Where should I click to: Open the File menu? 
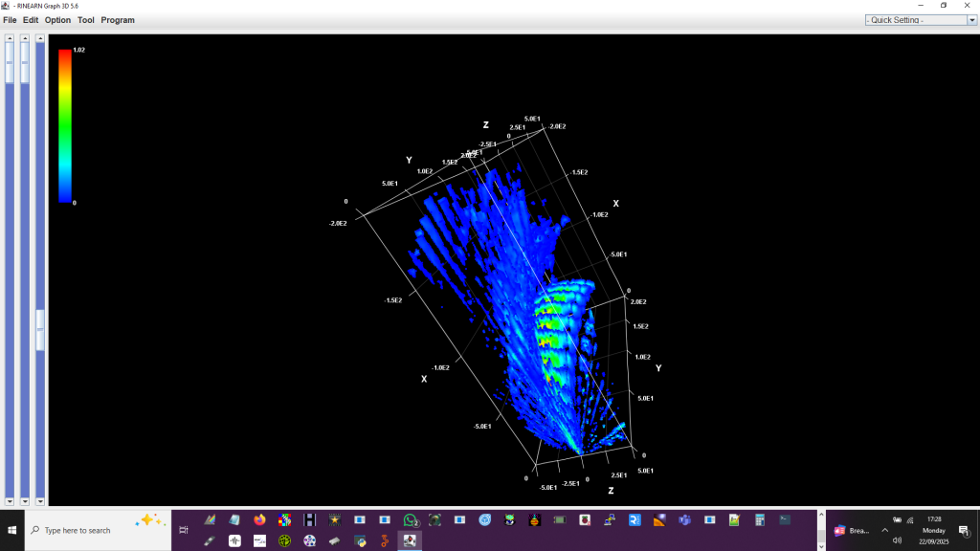(x=10, y=20)
